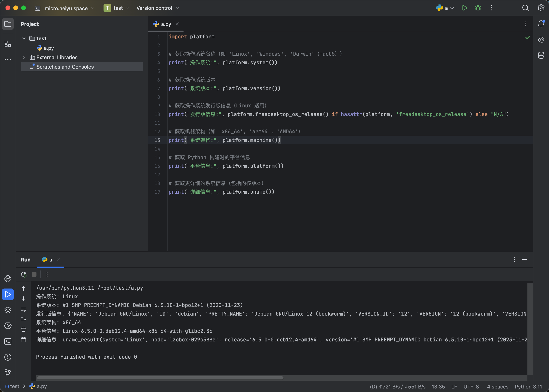Viewport: 549px width, 392px height.
Task: Rerun script 'a' in Run panel
Action: click(24, 274)
